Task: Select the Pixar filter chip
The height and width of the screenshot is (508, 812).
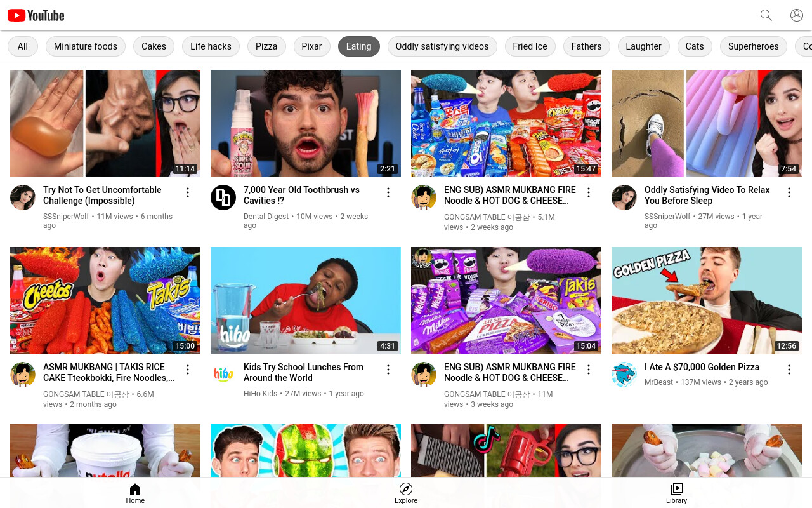Action: (311, 46)
